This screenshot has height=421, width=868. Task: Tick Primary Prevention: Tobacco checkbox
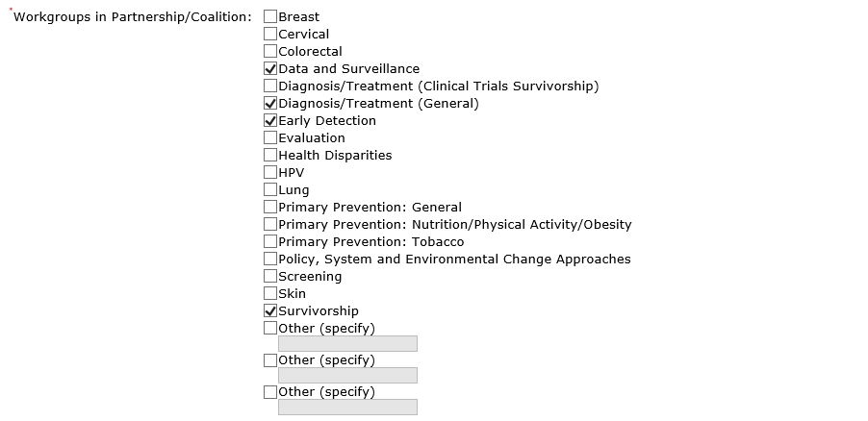270,242
